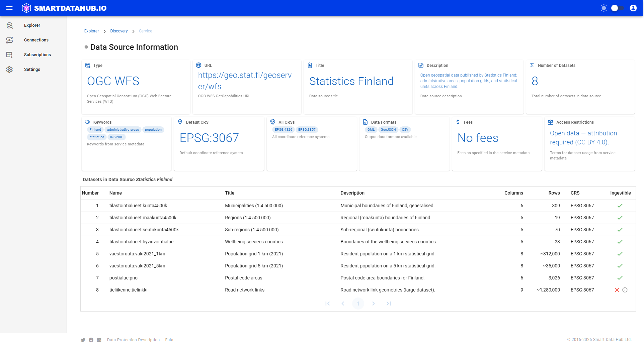Open Subscriptions from the sidebar

coord(37,55)
